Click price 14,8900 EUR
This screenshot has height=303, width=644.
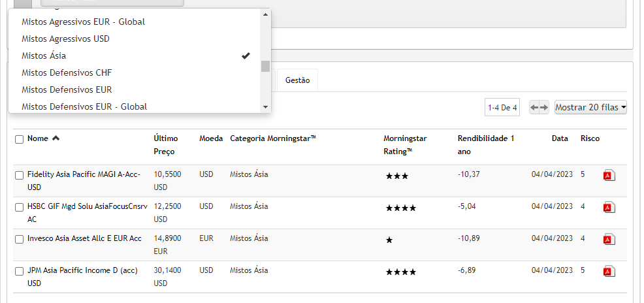tap(167, 245)
